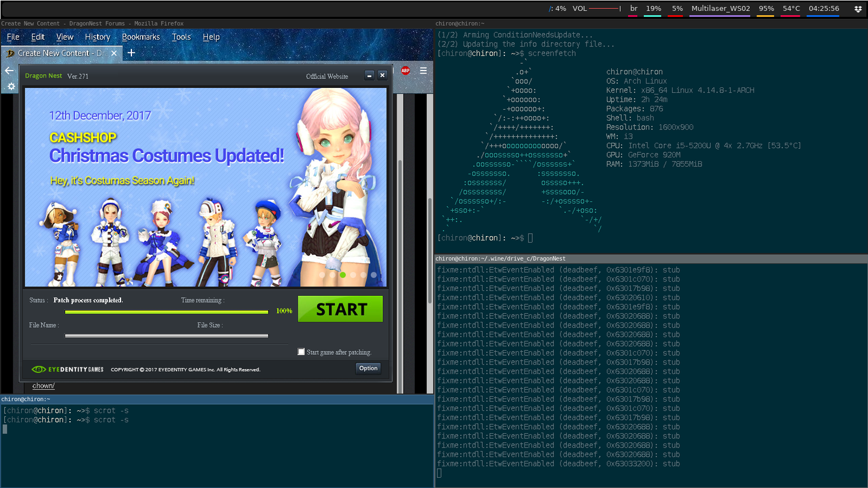Click the br keyboard layout indicator

634,9
